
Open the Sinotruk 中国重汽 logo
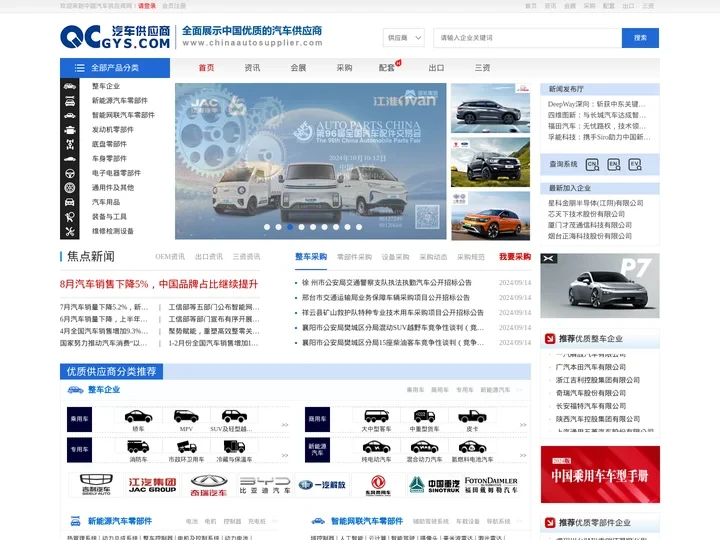click(x=434, y=484)
